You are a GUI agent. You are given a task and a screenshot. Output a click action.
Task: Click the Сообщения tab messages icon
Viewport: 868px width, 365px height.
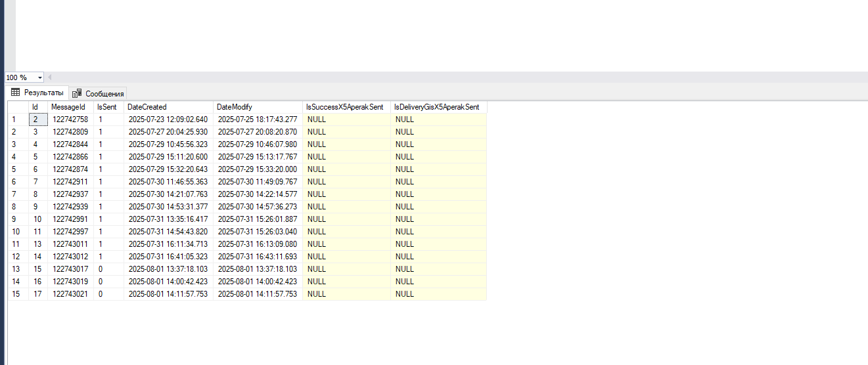pyautogui.click(x=77, y=93)
